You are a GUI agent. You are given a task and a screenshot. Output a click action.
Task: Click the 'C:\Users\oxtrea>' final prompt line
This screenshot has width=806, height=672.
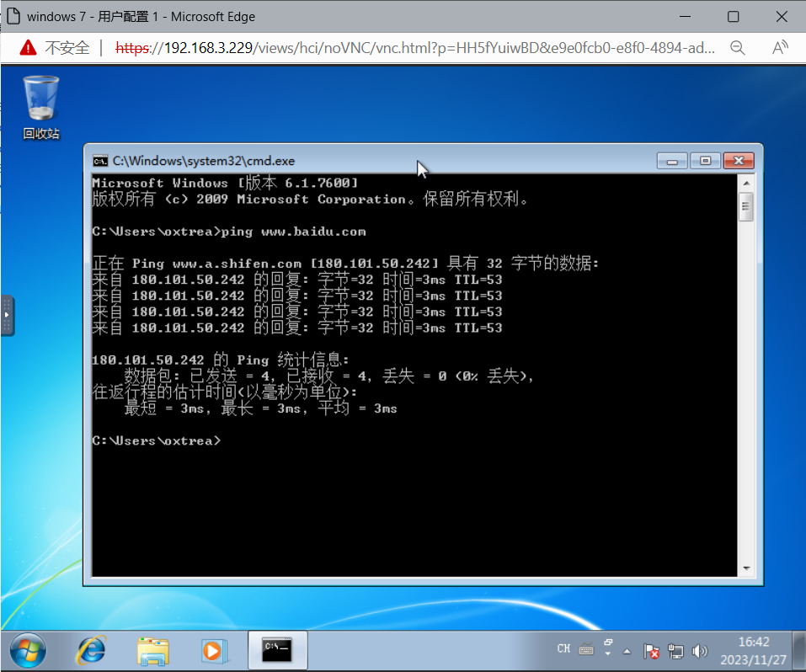[x=157, y=440]
